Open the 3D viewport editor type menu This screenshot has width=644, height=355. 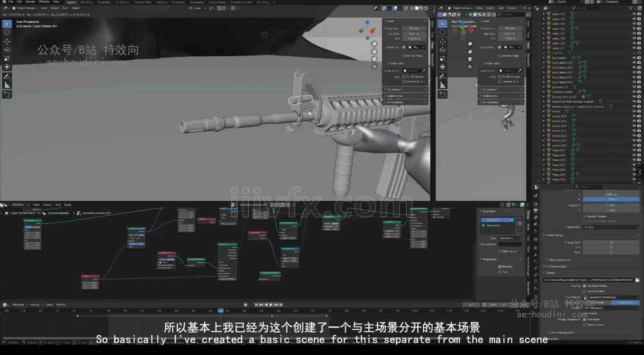coord(6,8)
